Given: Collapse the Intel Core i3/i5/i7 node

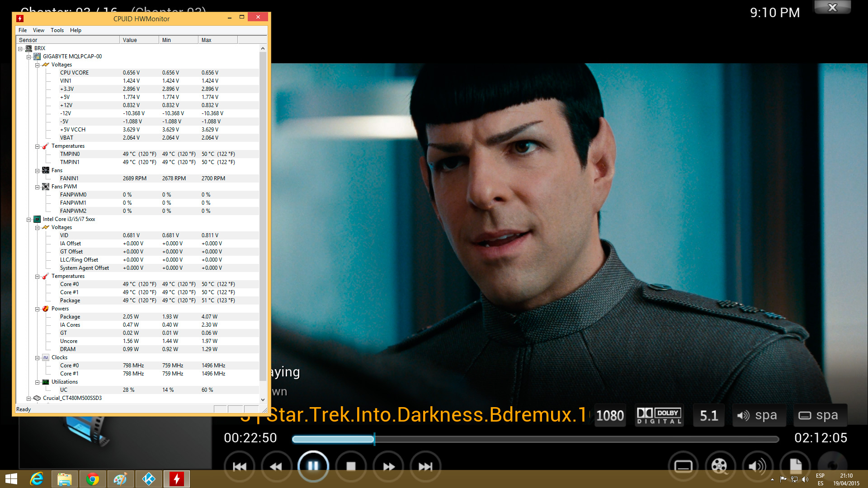Looking at the screenshot, I should coord(28,220).
